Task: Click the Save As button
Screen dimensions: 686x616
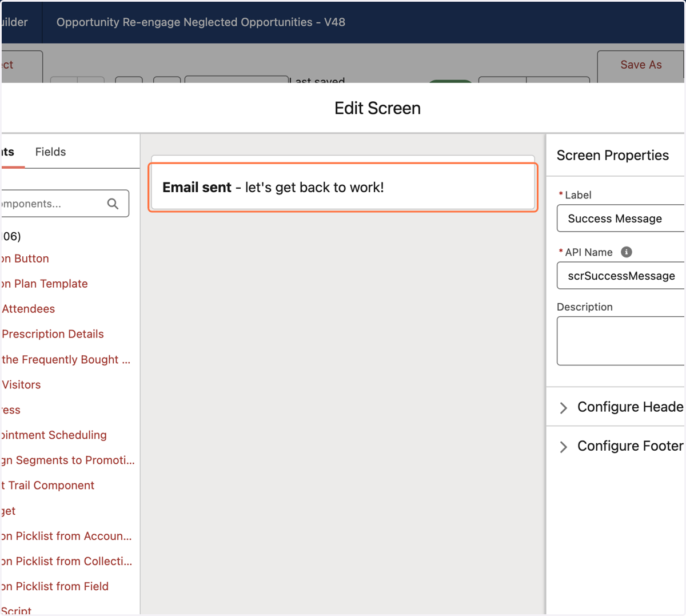Action: coord(641,65)
